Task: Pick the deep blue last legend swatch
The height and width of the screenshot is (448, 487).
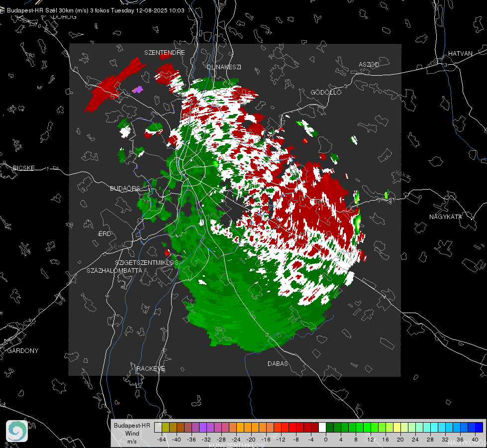Action: tap(479, 428)
